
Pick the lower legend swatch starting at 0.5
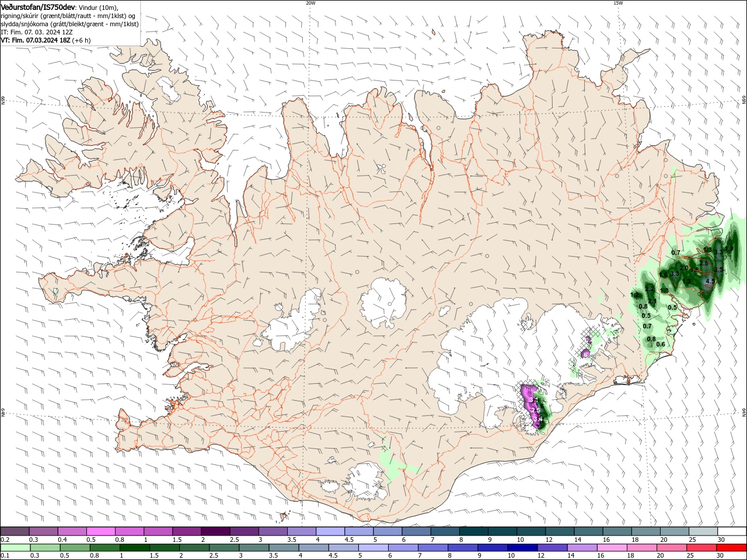point(75,548)
